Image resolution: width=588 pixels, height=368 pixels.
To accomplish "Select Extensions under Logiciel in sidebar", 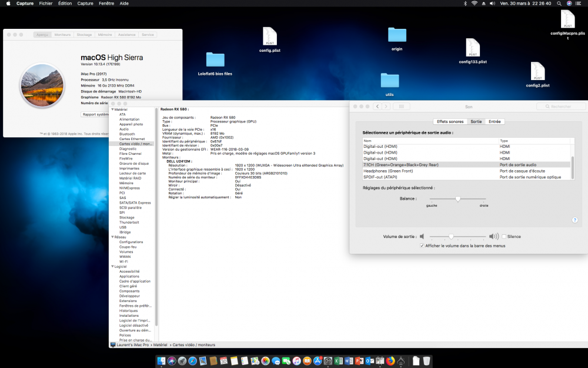I will click(x=128, y=301).
